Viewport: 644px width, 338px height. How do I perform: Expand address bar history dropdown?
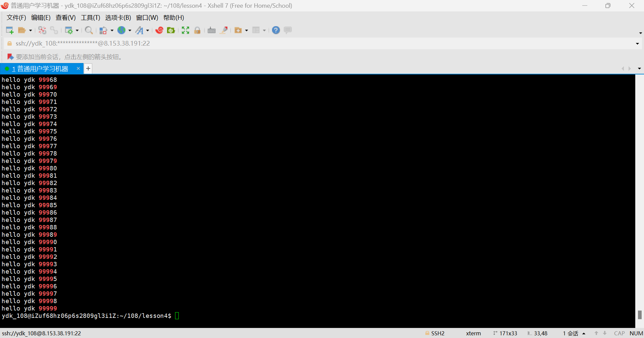pos(637,44)
